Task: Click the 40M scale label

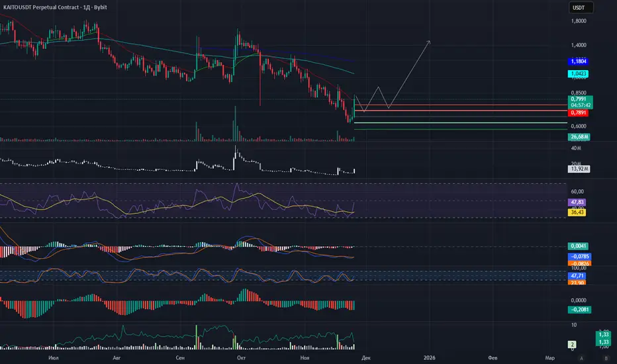Action: [576, 148]
